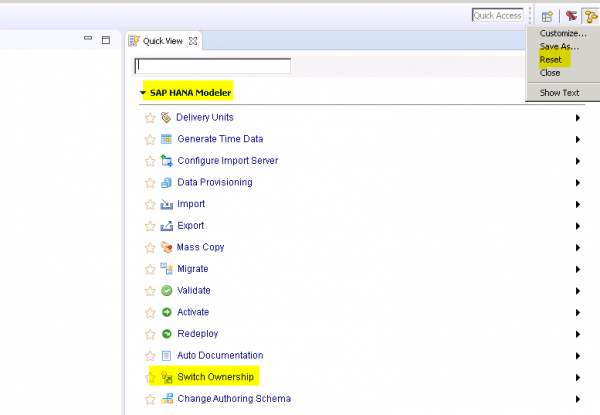Click the Configure Import Server icon
This screenshot has width=600, height=415.
pos(166,161)
